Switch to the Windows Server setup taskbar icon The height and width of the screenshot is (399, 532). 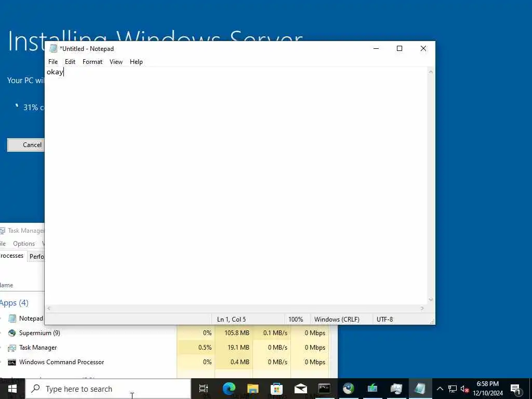pyautogui.click(x=372, y=389)
